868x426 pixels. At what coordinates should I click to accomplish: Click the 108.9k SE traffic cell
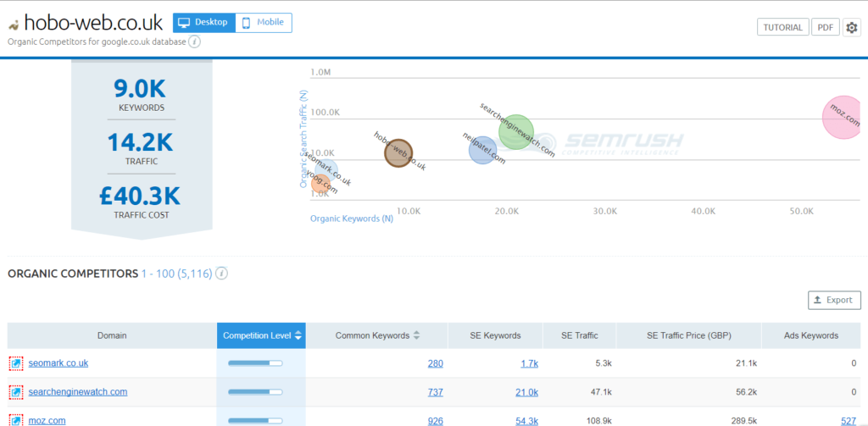pyautogui.click(x=599, y=421)
